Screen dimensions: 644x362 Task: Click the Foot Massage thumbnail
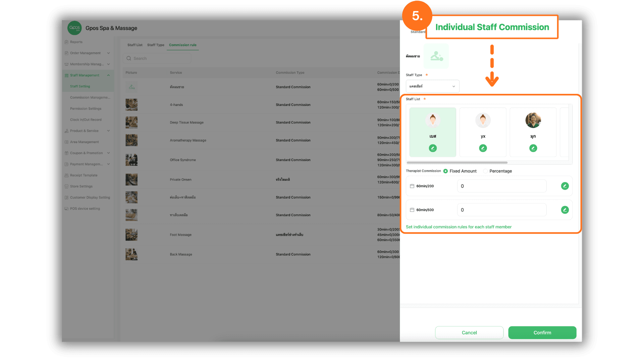(x=131, y=235)
